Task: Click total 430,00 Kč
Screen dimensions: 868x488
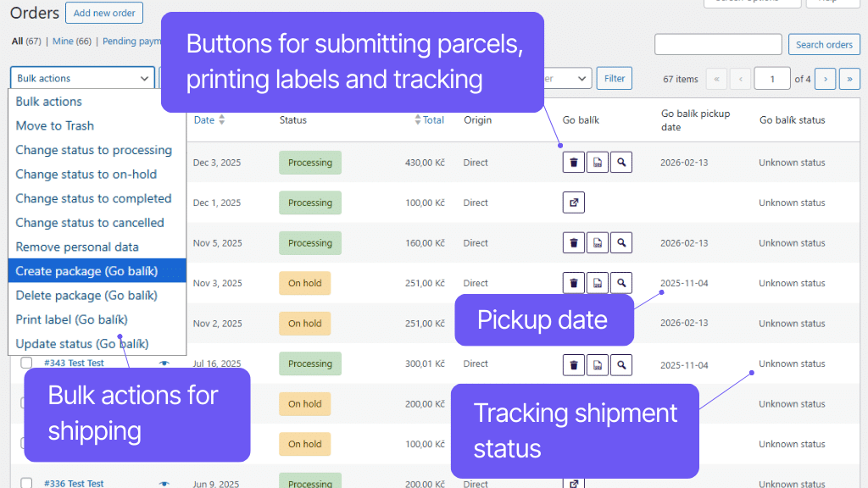Action: (x=425, y=163)
